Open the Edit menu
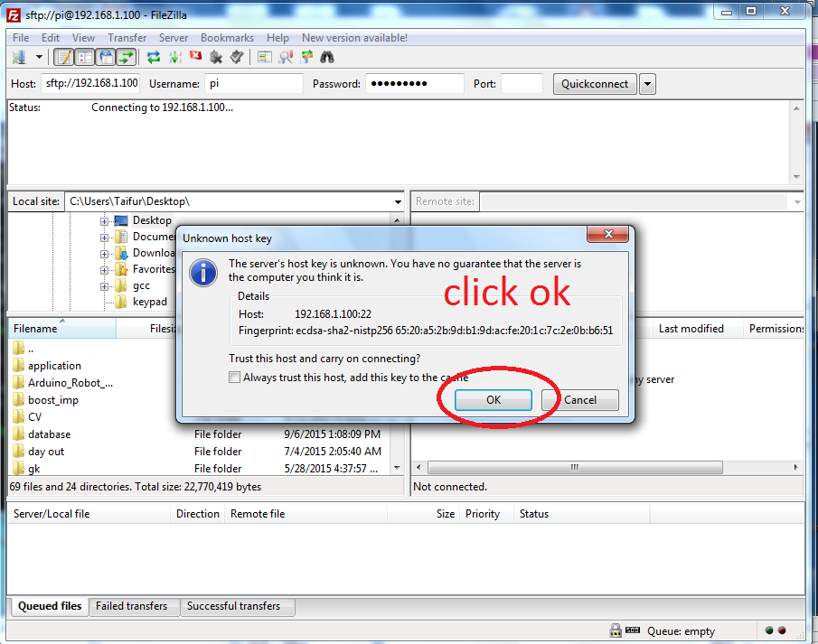 click(x=51, y=38)
